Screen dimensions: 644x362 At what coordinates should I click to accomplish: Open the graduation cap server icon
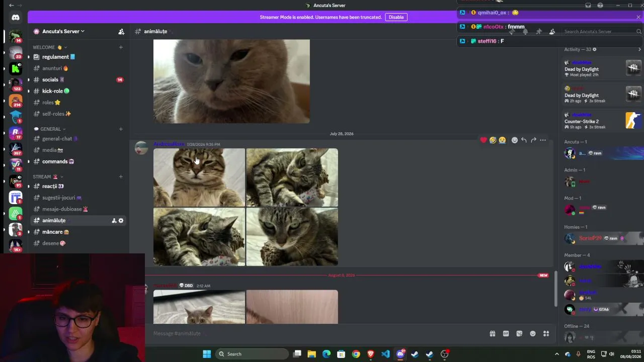[16, 116]
